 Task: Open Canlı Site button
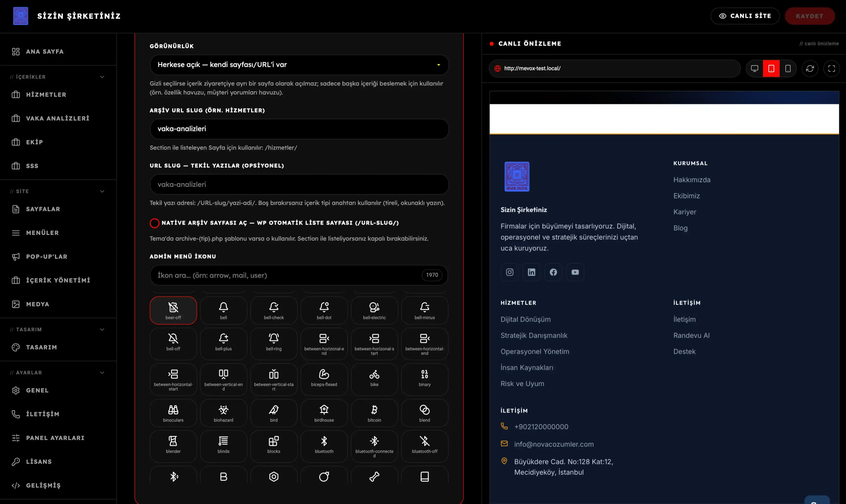click(x=745, y=16)
